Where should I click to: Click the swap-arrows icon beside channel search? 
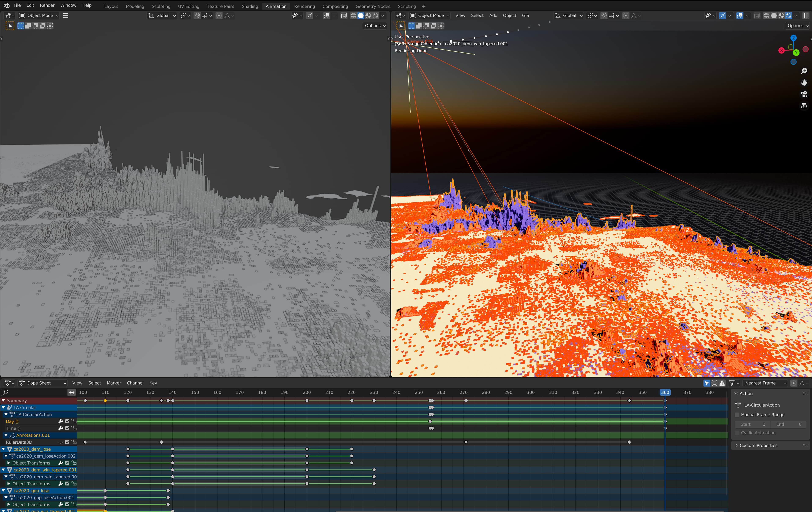(x=72, y=393)
